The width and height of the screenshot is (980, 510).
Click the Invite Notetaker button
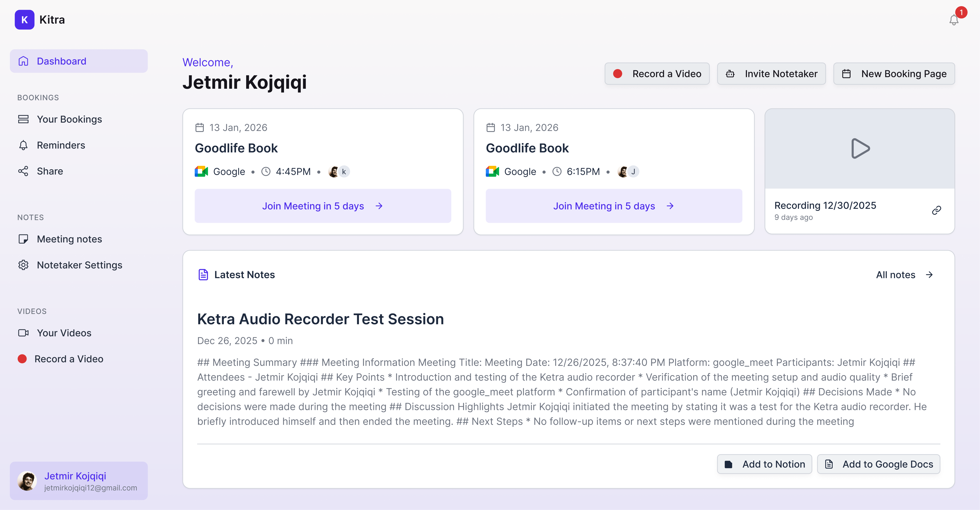click(x=771, y=73)
